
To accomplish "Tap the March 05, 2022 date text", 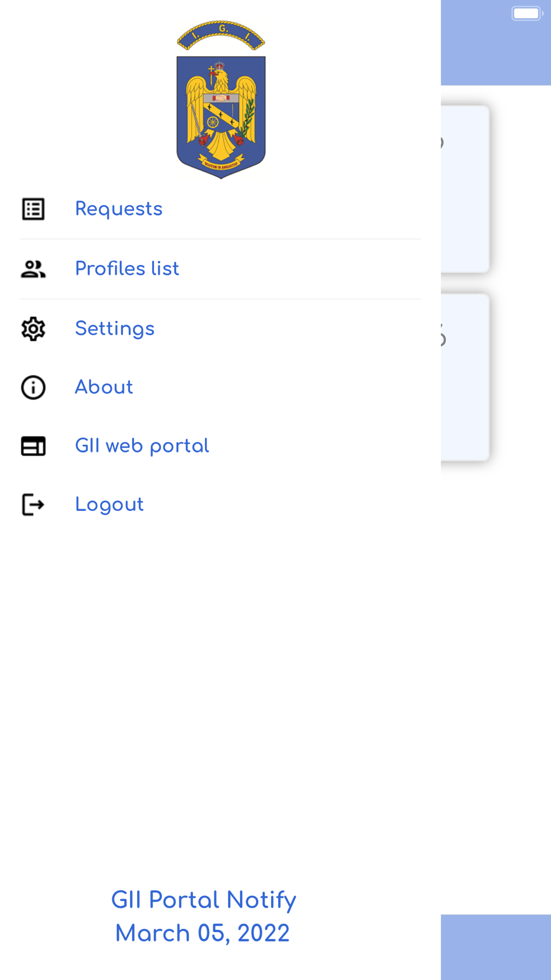I will 202,933.
